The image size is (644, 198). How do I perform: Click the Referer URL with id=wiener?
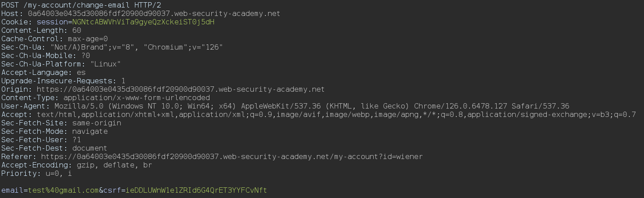coord(232,156)
